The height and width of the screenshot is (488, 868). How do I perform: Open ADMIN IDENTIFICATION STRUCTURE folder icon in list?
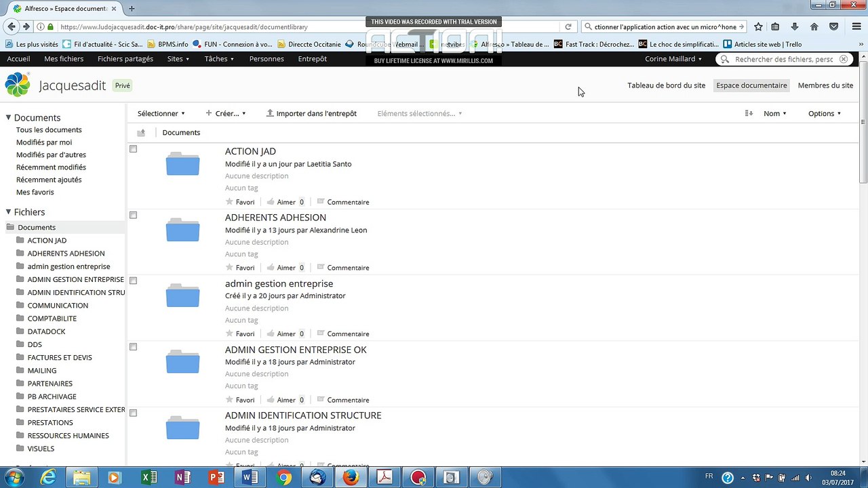182,428
